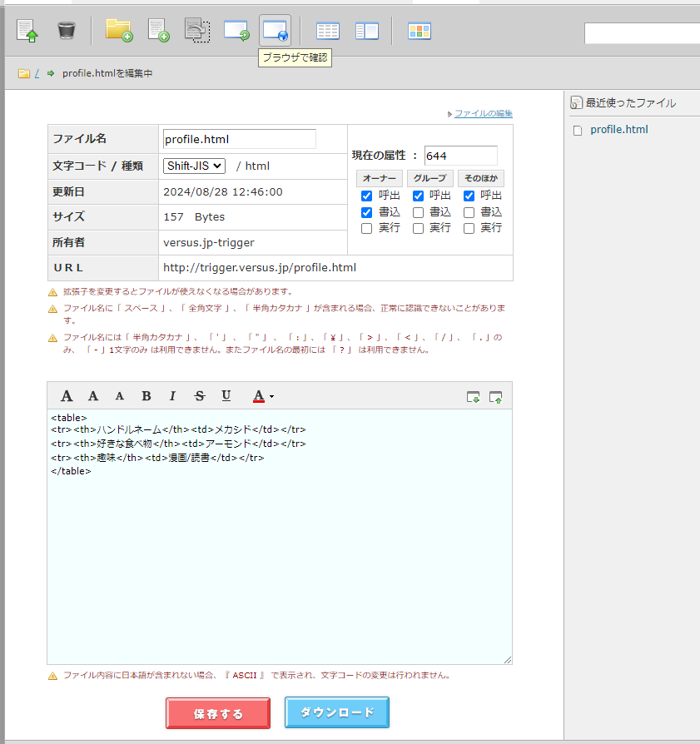Toggle そのほか 呼出 read checkbox
Screen dimensions: 700x744
pyautogui.click(x=469, y=196)
